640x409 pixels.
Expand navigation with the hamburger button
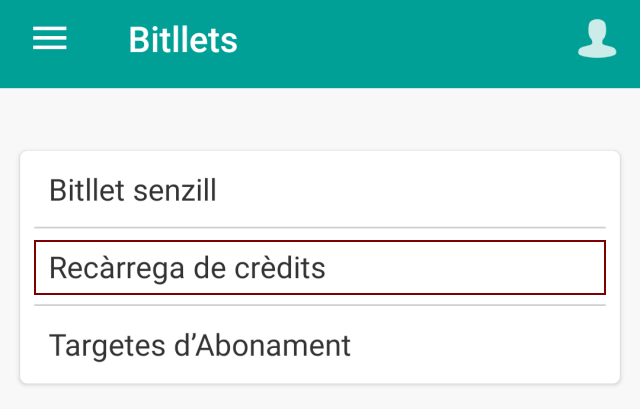(x=50, y=39)
